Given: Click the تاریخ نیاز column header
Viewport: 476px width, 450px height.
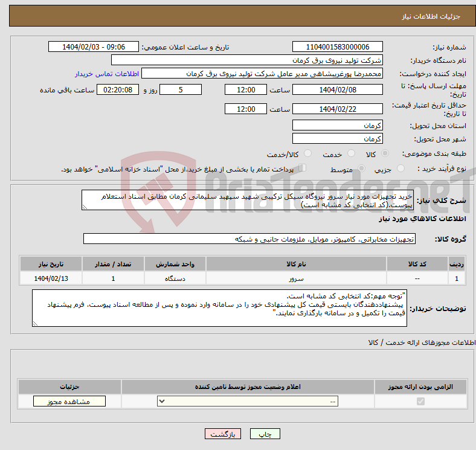Looking at the screenshot, I should pos(51,264).
